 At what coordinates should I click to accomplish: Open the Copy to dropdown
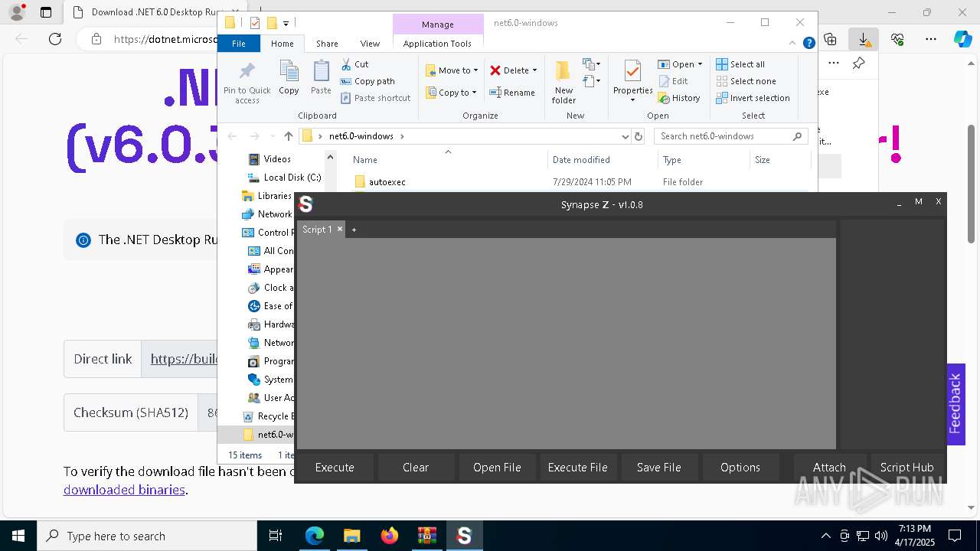click(452, 93)
